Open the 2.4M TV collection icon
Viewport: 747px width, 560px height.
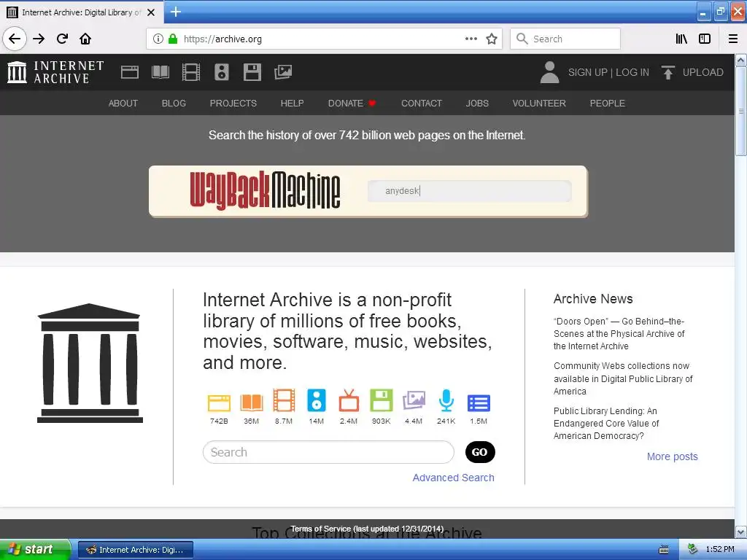click(x=349, y=400)
